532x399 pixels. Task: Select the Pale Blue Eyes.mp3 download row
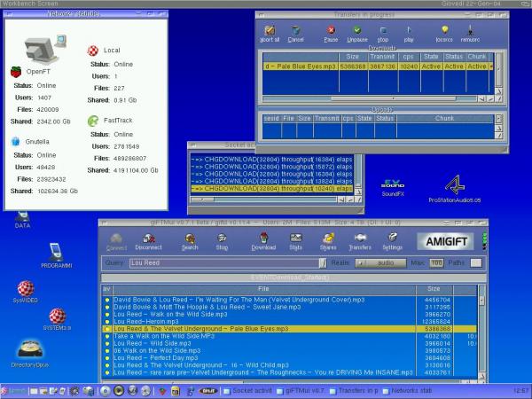coord(378,66)
